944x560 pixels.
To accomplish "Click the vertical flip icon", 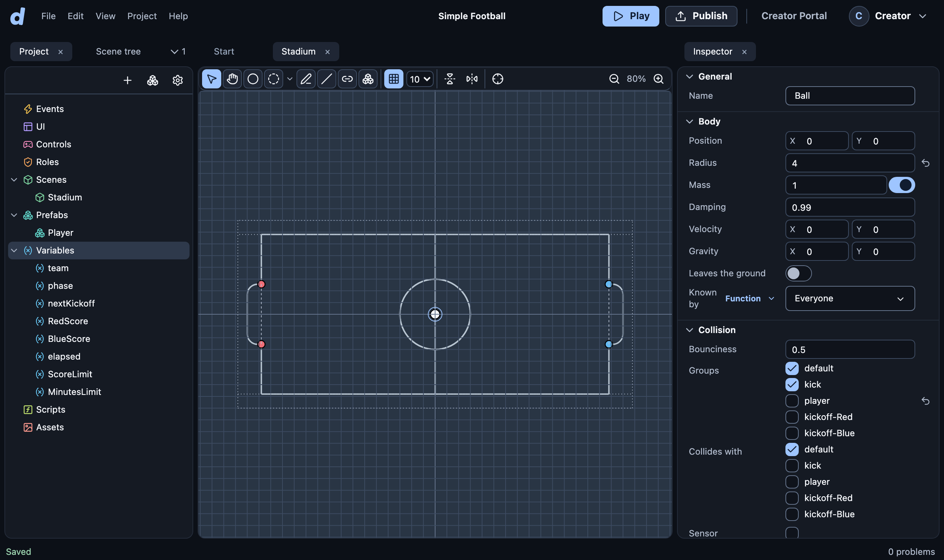I will 450,79.
